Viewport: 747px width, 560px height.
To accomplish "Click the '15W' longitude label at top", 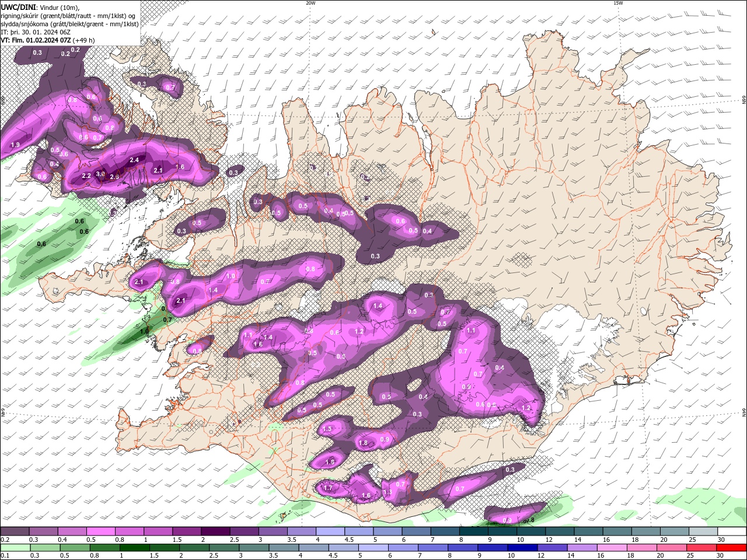I will click(x=618, y=3).
